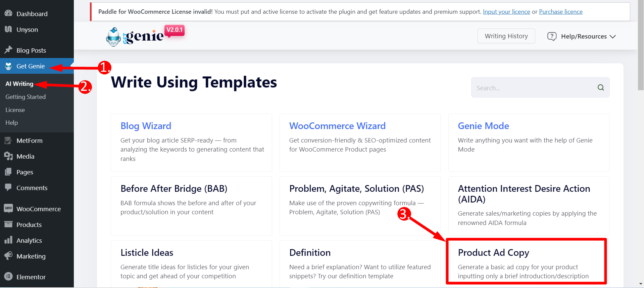Viewport: 644px width, 288px height.
Task: Expand the Help/Resources dropdown
Action: pyautogui.click(x=582, y=36)
